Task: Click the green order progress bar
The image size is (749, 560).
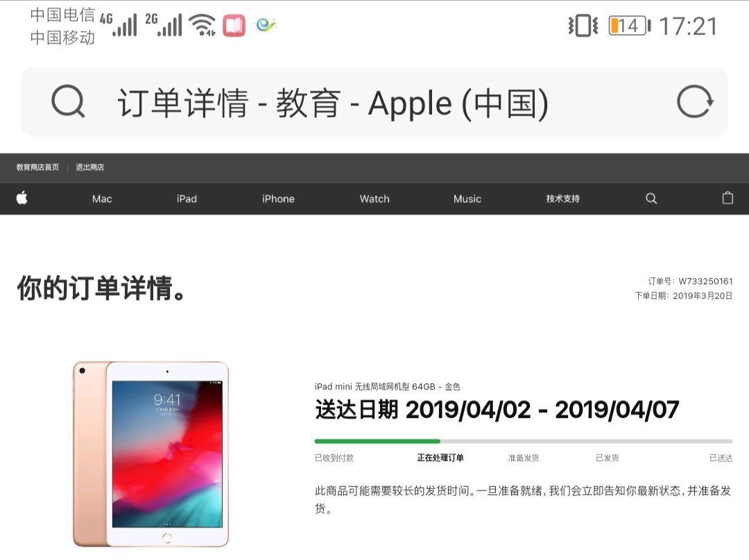Action: pos(377,441)
